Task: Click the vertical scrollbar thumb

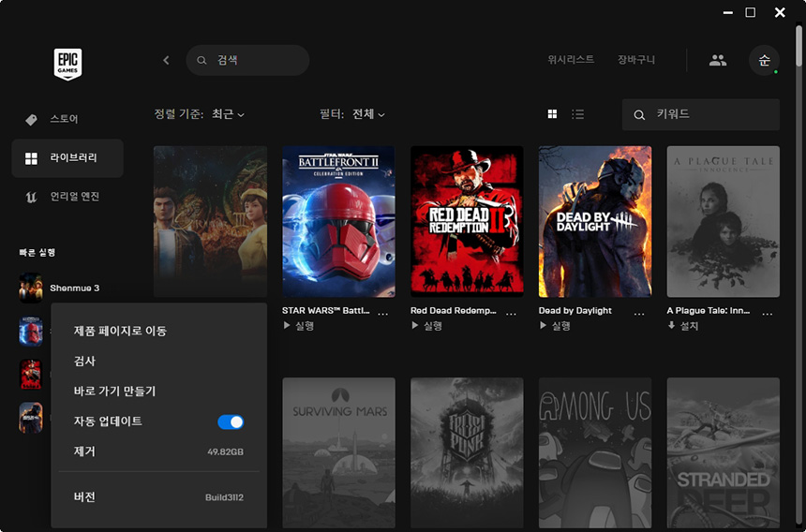Action: [x=799, y=44]
